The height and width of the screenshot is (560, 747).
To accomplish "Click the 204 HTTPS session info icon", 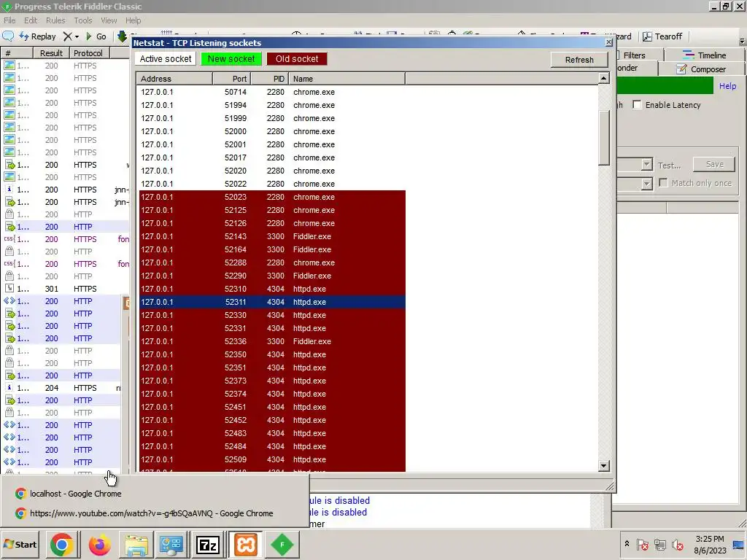I will [x=9, y=388].
